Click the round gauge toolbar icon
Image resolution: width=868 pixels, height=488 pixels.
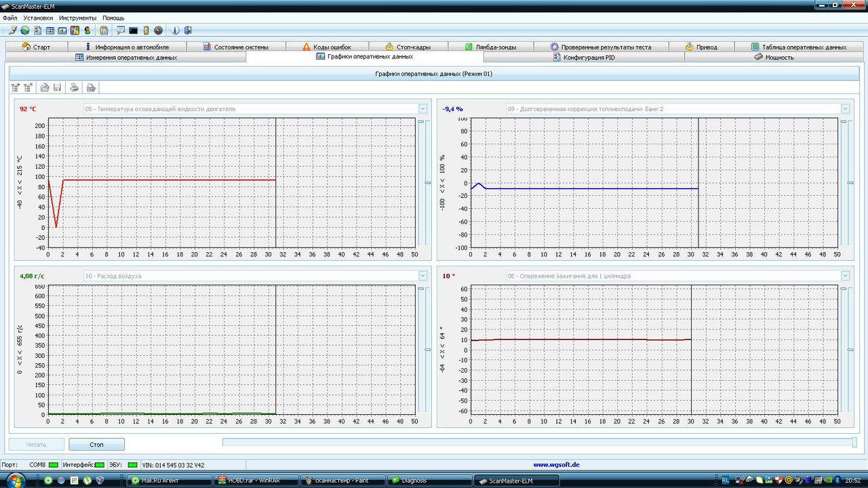[158, 30]
